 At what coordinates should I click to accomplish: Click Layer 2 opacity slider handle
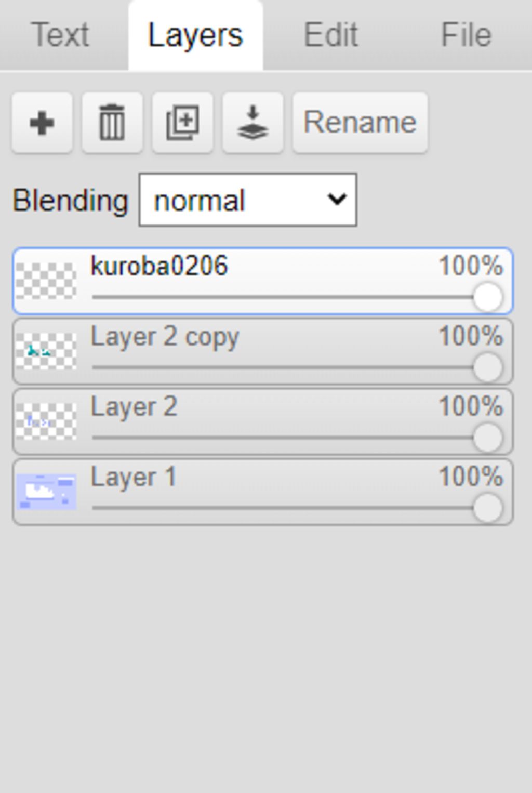point(488,438)
